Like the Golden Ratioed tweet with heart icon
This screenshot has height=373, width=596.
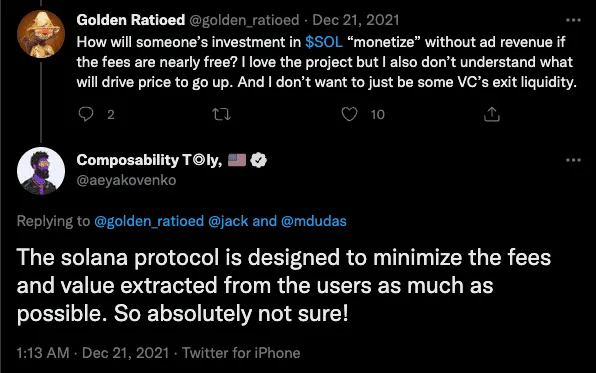point(349,114)
